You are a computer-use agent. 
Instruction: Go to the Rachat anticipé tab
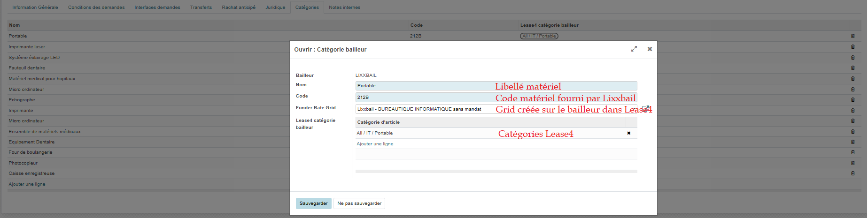tap(239, 8)
